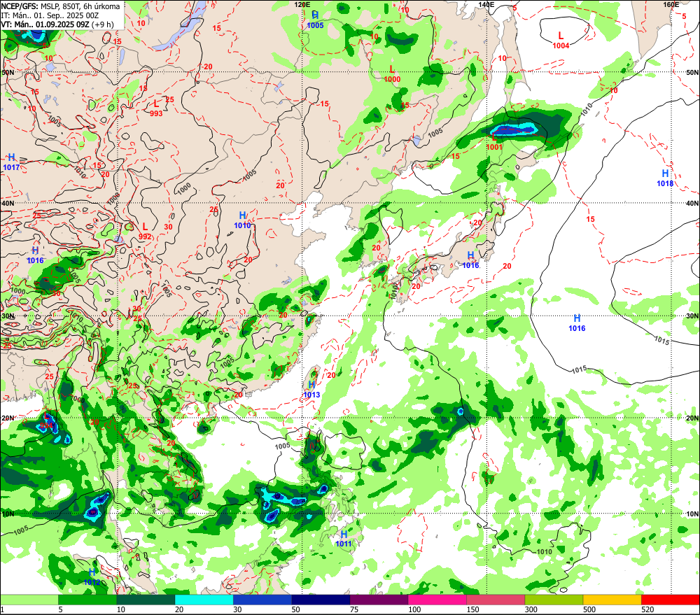The width and height of the screenshot is (700, 615).
Task: Select the H 1010 high pressure label
Action: (x=242, y=220)
